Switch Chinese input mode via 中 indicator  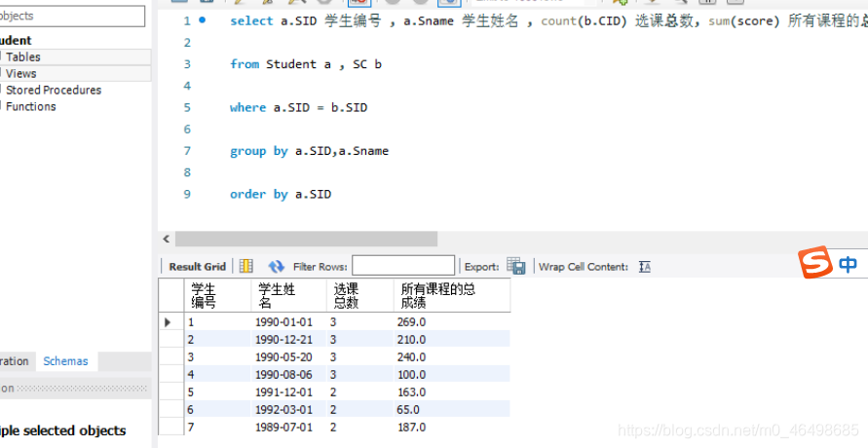click(x=848, y=265)
